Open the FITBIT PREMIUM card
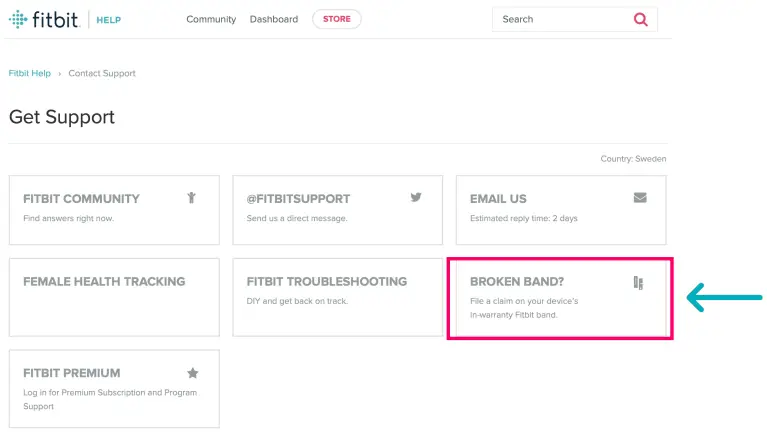This screenshot has height=433, width=767. click(114, 388)
